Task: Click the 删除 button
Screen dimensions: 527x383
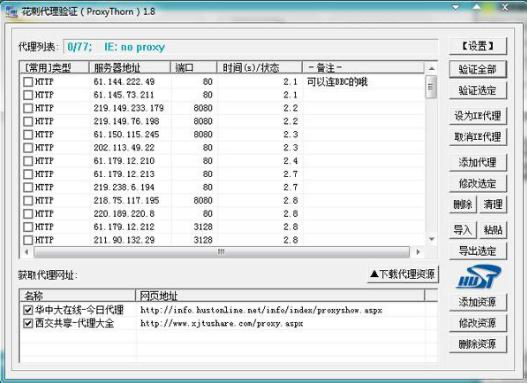Action: 463,205
